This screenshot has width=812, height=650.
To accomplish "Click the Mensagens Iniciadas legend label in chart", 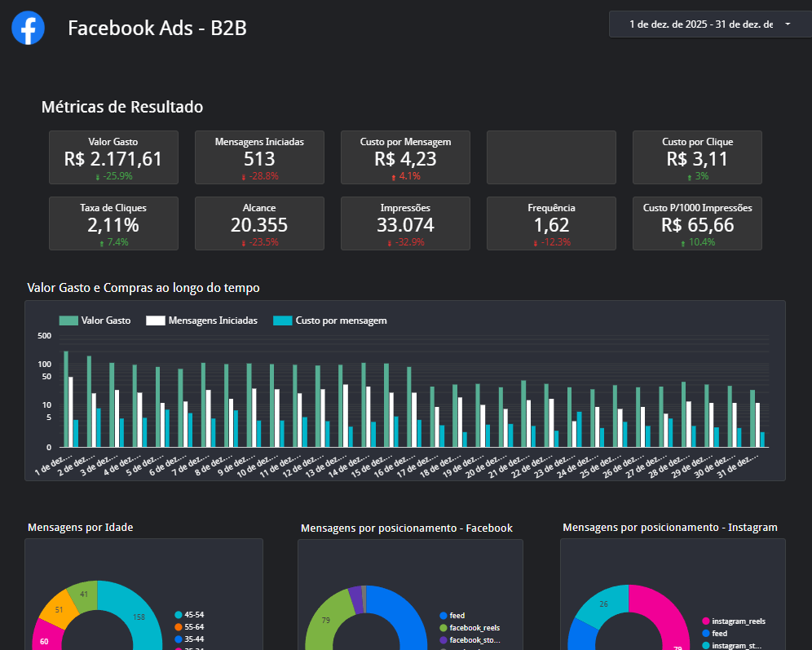I will 213,321.
